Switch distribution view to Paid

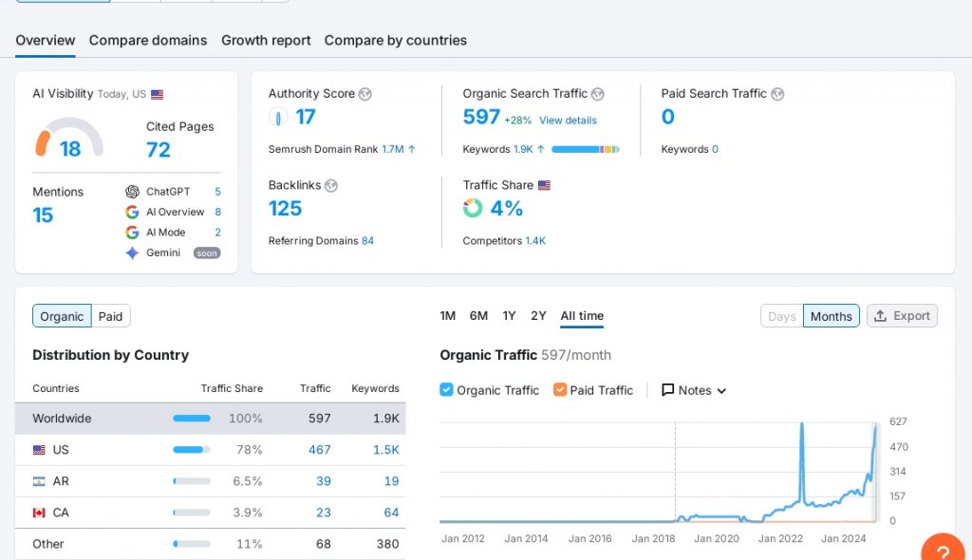111,316
